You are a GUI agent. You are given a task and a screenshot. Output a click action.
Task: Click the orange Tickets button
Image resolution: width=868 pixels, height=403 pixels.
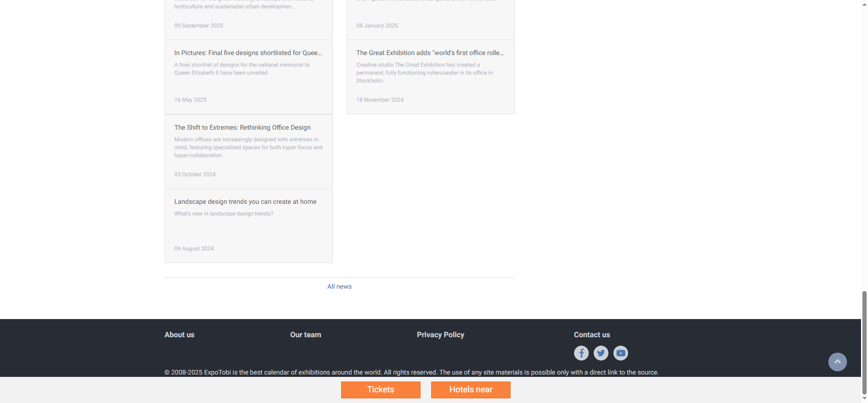click(x=380, y=389)
